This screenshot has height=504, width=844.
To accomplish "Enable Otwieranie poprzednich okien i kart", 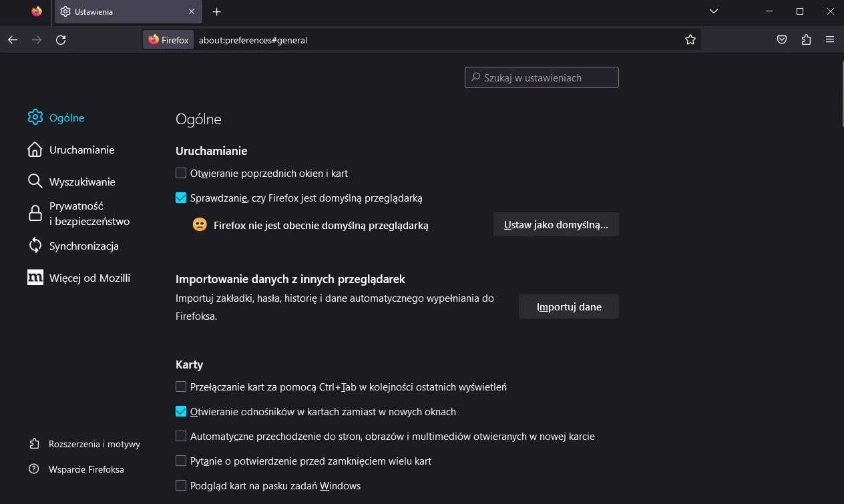I will 180,173.
